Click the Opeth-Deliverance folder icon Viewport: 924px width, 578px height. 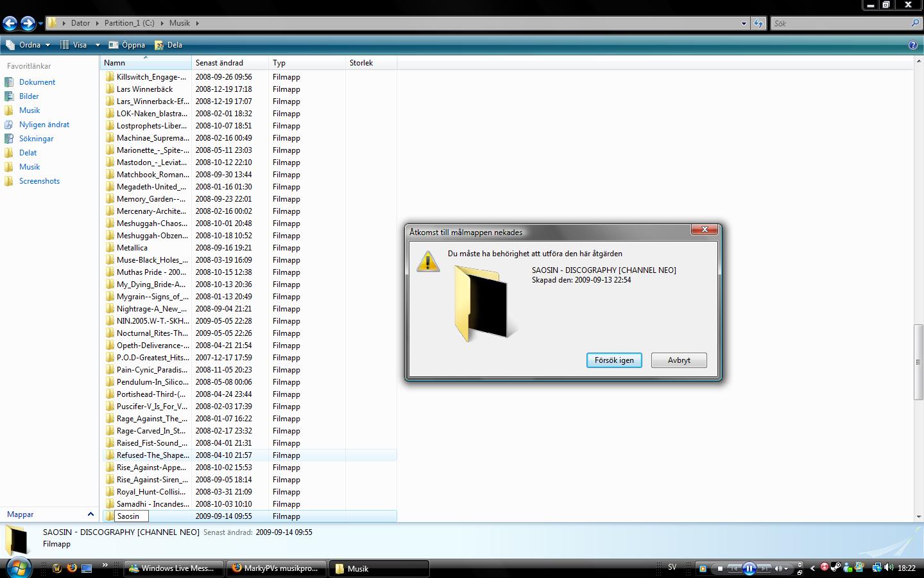110,346
